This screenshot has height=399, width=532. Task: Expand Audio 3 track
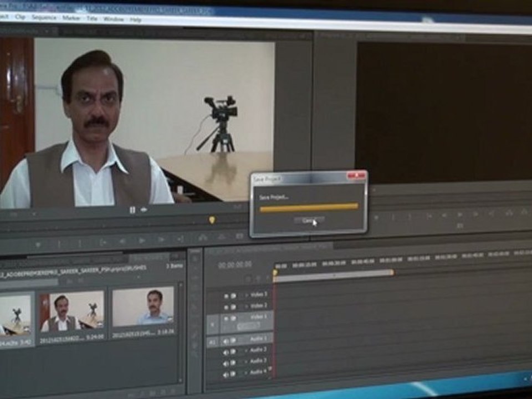tap(247, 362)
